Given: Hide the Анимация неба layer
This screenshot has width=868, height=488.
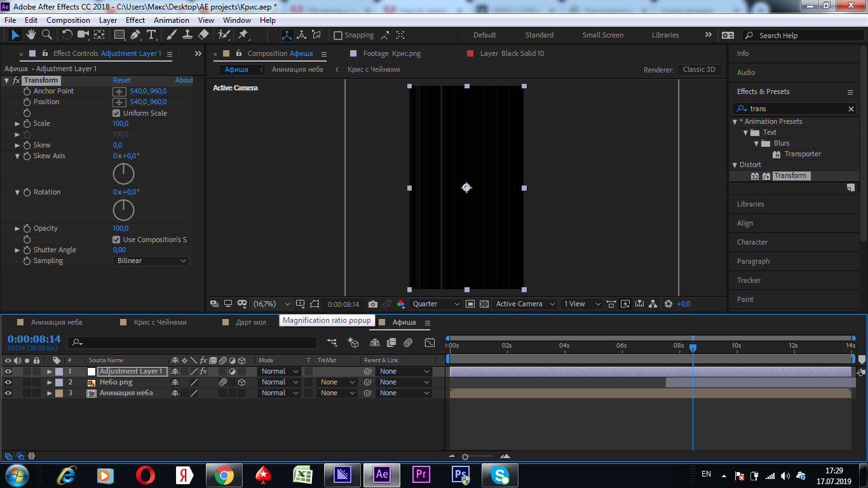Looking at the screenshot, I should pyautogui.click(x=8, y=393).
